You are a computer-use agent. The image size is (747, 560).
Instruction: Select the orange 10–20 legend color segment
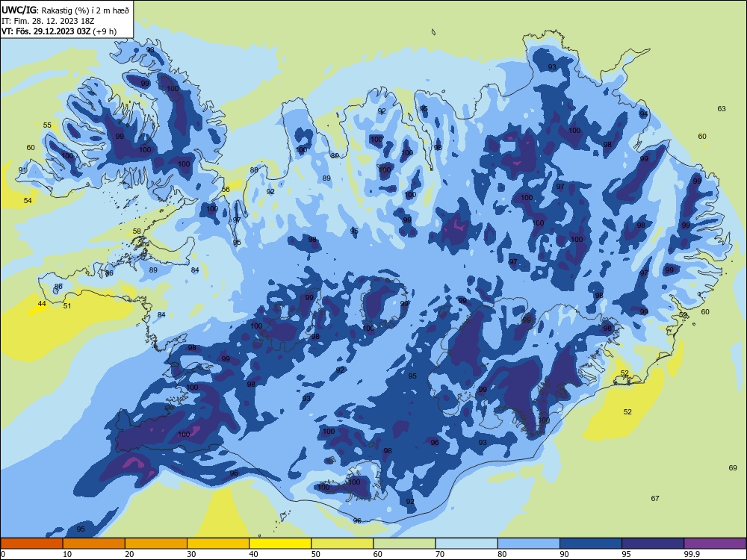[x=94, y=544]
